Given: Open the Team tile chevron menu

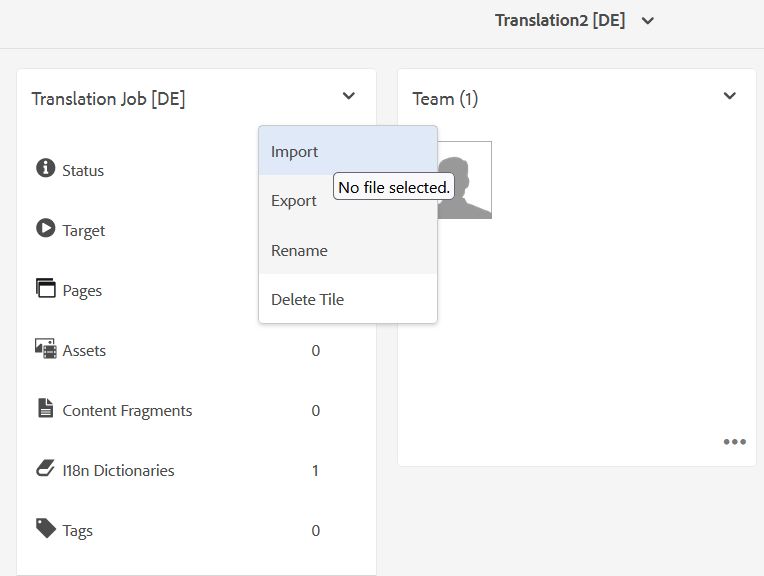Looking at the screenshot, I should click(730, 97).
